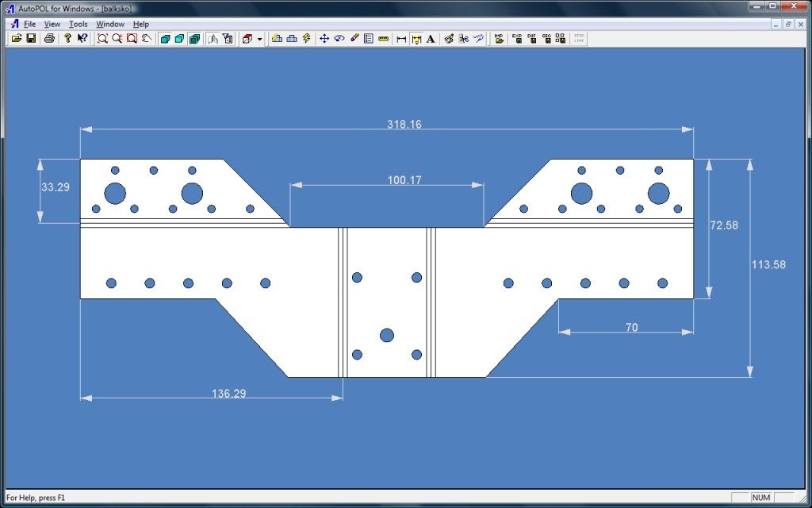This screenshot has height=508, width=812.
Task: Click the bend profile icon
Action: [x=213, y=38]
